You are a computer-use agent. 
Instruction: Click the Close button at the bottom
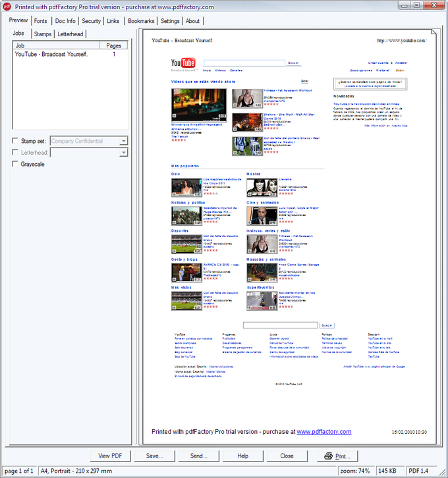[287, 456]
